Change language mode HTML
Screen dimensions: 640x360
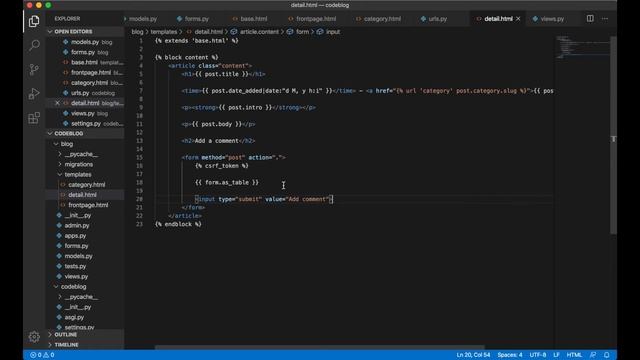click(574, 355)
